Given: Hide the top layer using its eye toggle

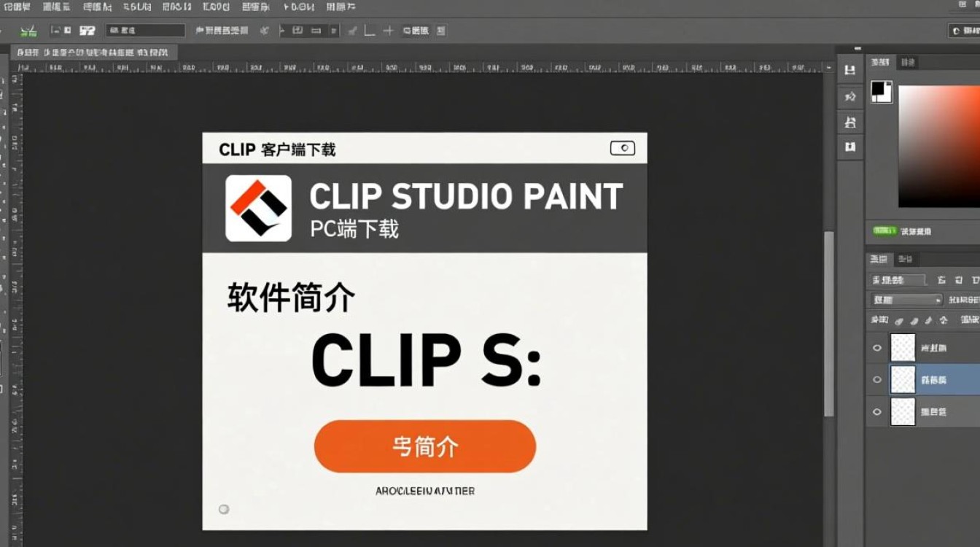Looking at the screenshot, I should coord(877,348).
